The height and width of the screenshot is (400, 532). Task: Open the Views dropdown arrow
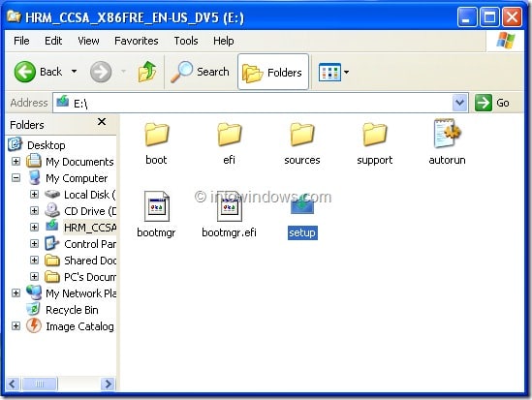point(346,72)
